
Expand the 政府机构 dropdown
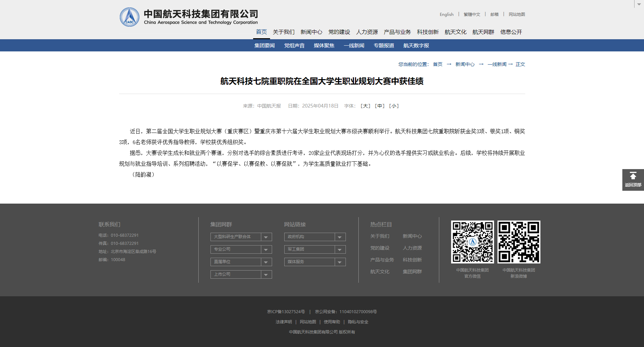point(315,237)
